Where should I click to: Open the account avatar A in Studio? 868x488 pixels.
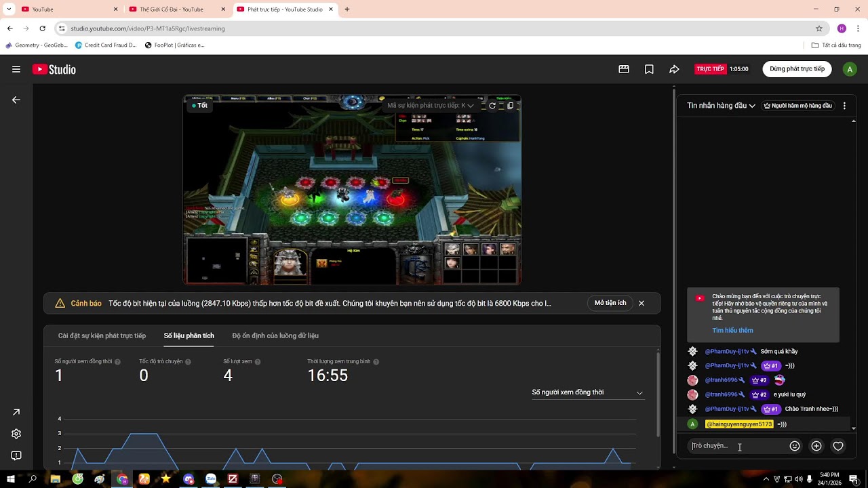coord(850,69)
